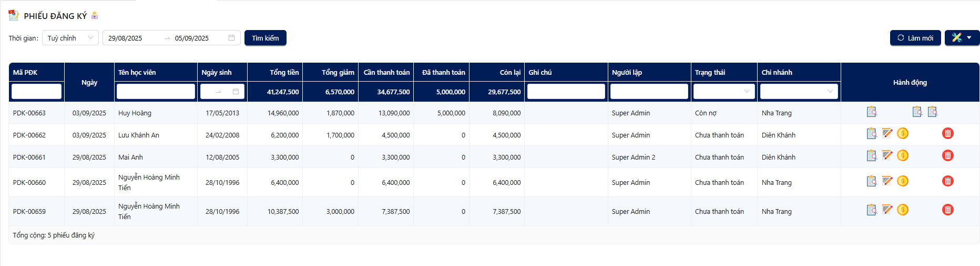This screenshot has width=980, height=266.
Task: Click the Tìm kiếm search button
Action: 265,38
